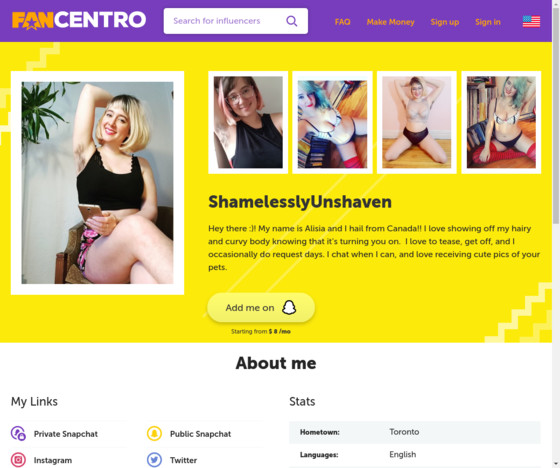Open the Make Money menu item
The width and height of the screenshot is (560, 468).
coord(390,22)
